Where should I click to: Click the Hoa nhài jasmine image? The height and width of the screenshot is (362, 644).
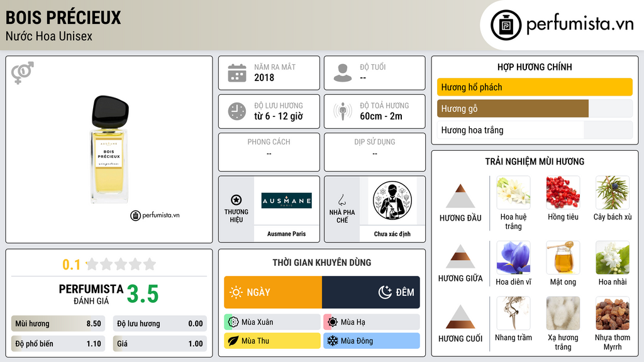[613, 258]
